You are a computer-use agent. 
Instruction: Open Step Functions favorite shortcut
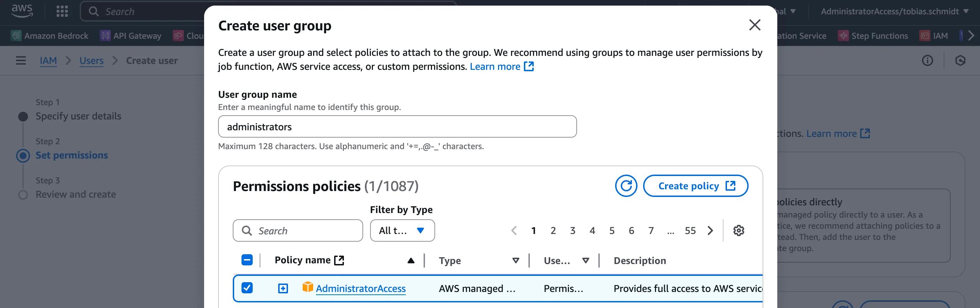873,36
